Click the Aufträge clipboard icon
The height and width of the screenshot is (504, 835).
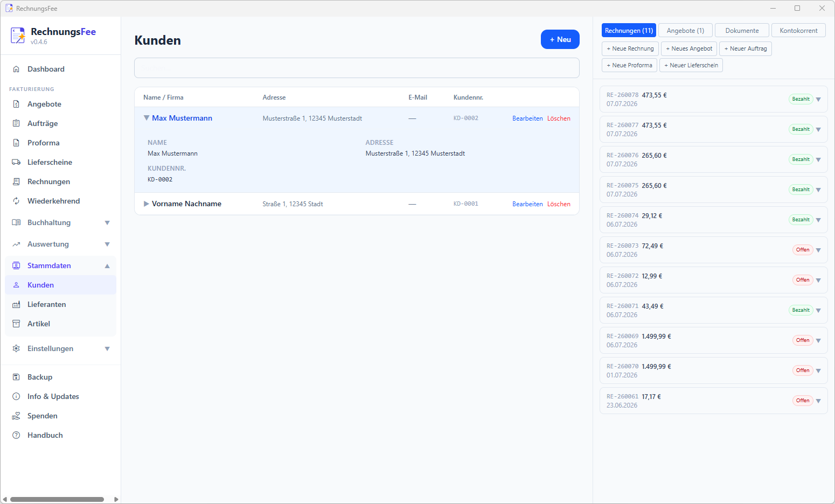[x=16, y=123]
